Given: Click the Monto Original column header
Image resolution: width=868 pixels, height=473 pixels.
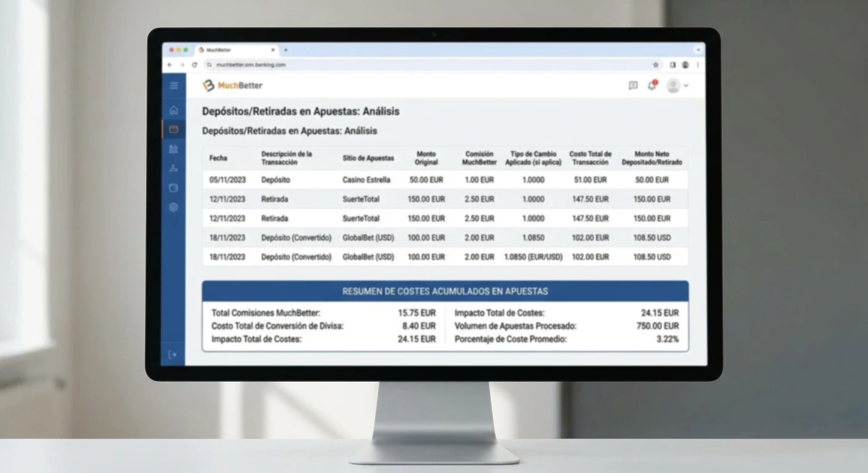Looking at the screenshot, I should pos(427,158).
